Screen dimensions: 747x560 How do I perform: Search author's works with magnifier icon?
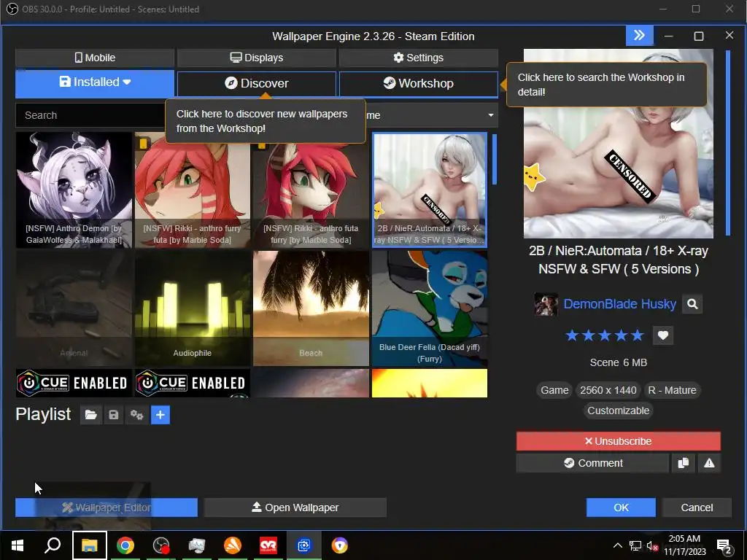point(692,304)
